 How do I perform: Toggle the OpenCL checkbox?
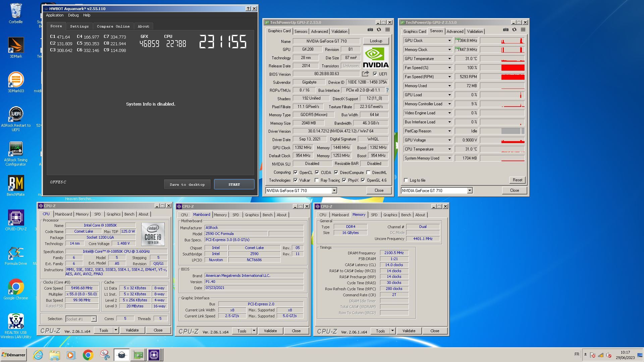[x=296, y=173]
